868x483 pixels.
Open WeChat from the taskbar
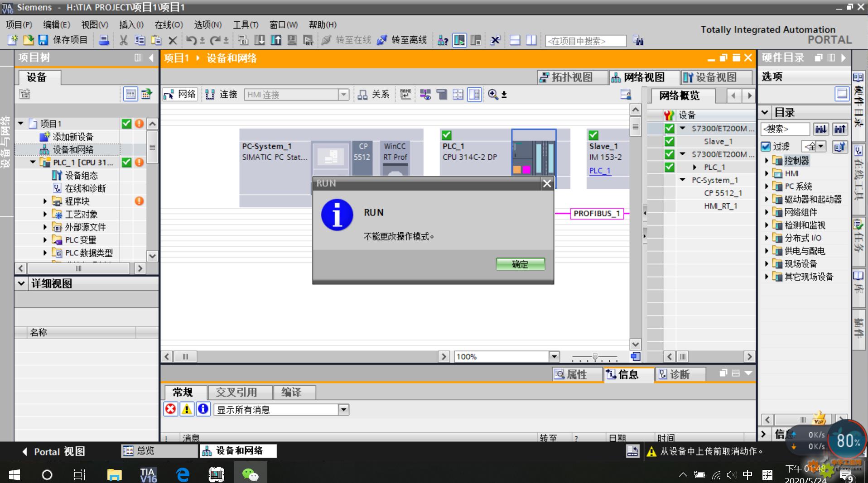coord(250,474)
